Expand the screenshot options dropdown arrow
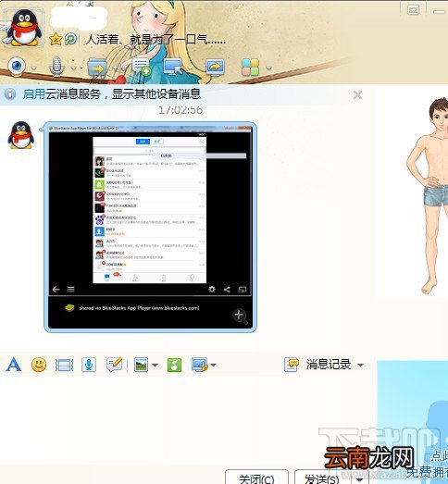The height and width of the screenshot is (484, 448). (213, 366)
